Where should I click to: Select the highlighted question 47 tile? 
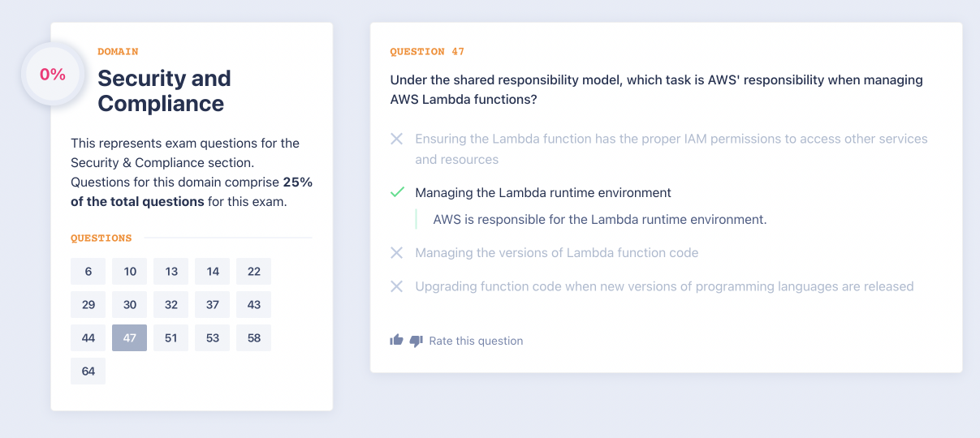(x=130, y=338)
